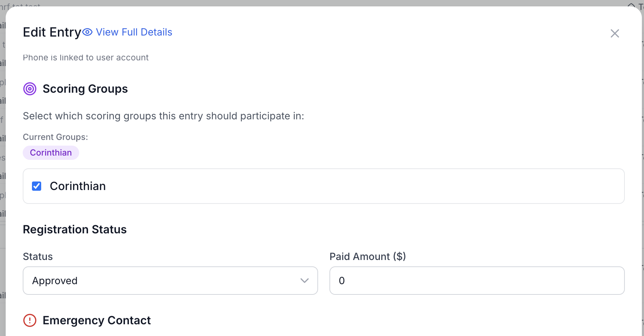
Task: Click the Edit Entry dialog title
Action: 51,32
